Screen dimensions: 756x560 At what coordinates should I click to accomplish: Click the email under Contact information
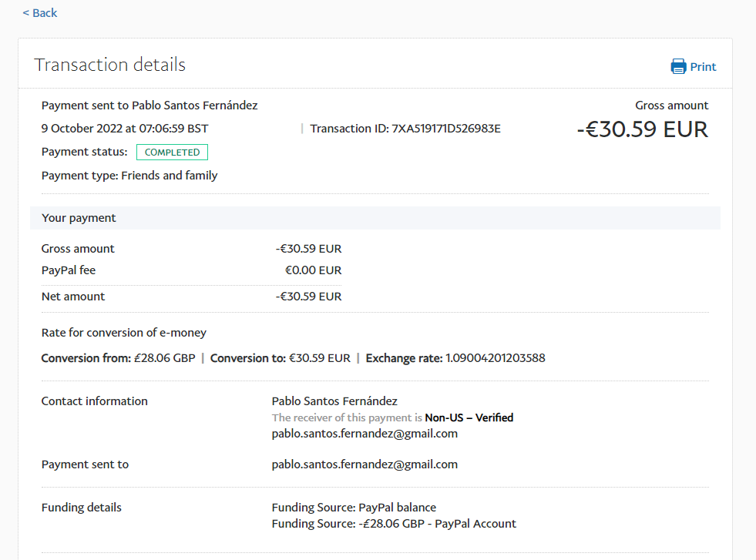pos(365,434)
